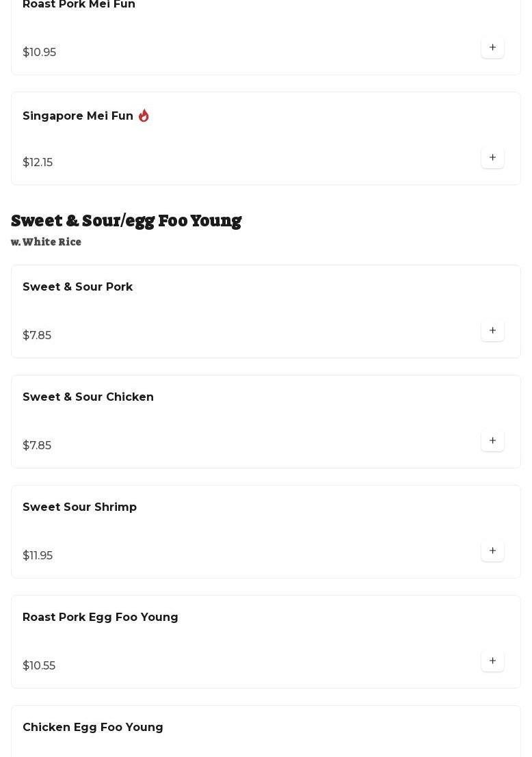This screenshot has width=532, height=757.
Task: Select the Sweet & Sour Chicken title
Action: pos(88,397)
